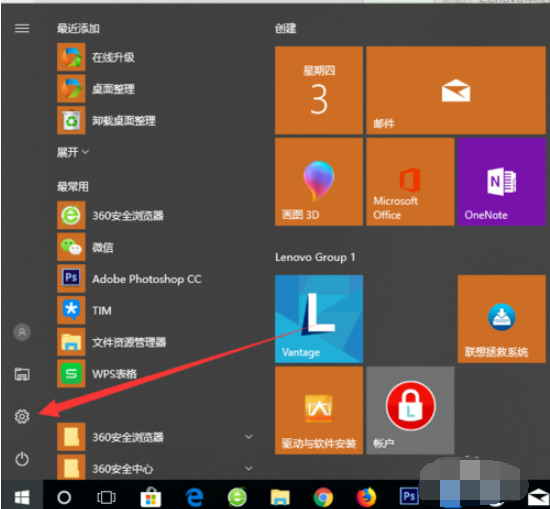Launch Adobe Photoshop CC
The width and height of the screenshot is (550, 509).
point(129,279)
